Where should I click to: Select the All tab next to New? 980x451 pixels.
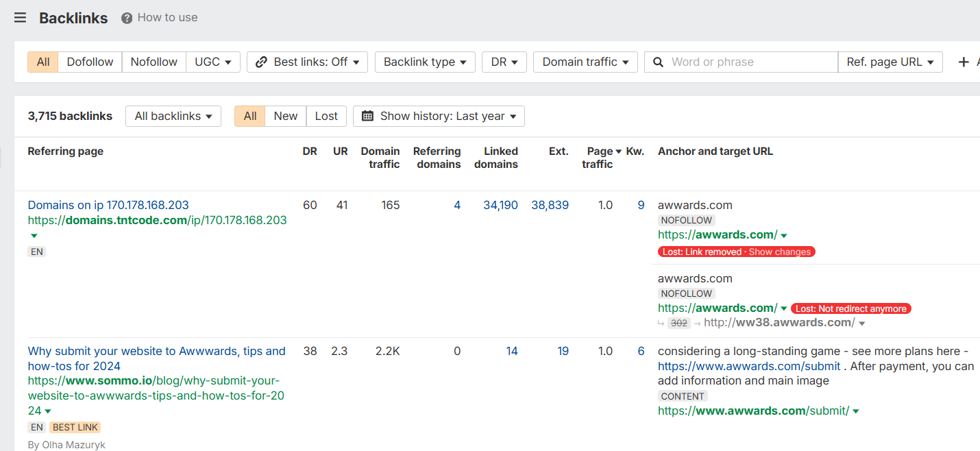pyautogui.click(x=249, y=116)
